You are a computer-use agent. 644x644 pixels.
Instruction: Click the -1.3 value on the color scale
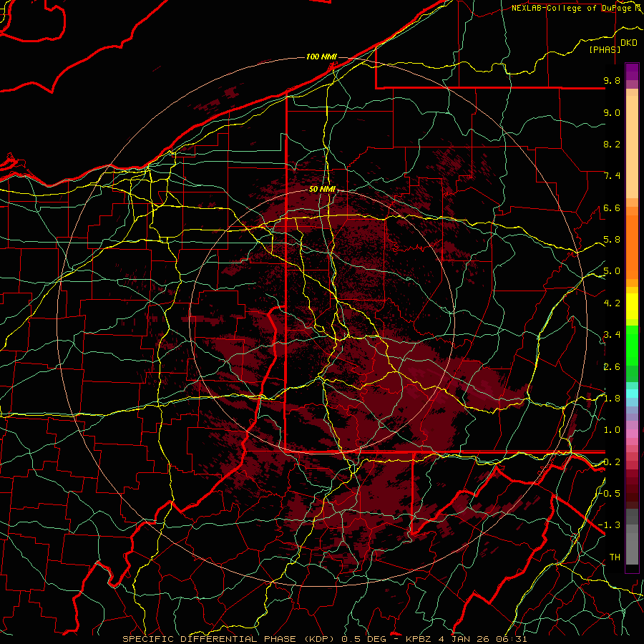(610, 525)
